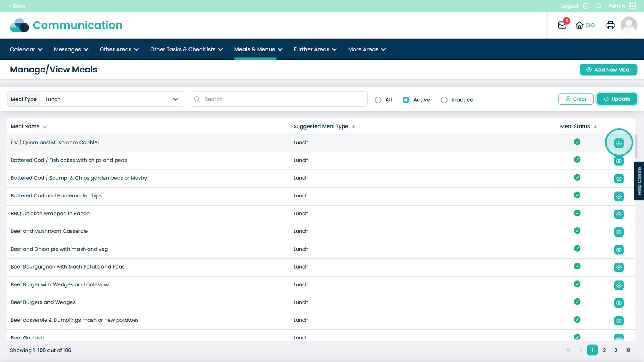Click the printer icon in header
The image size is (644, 362).
(610, 25)
